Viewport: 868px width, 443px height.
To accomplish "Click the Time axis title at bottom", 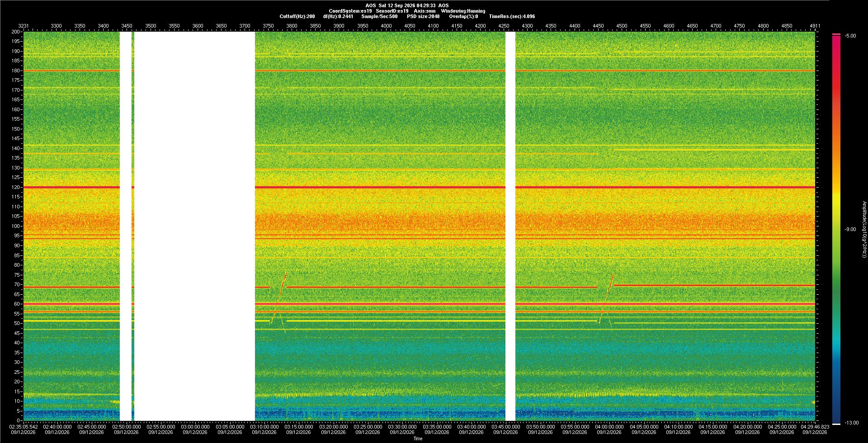I will tap(418, 438).
